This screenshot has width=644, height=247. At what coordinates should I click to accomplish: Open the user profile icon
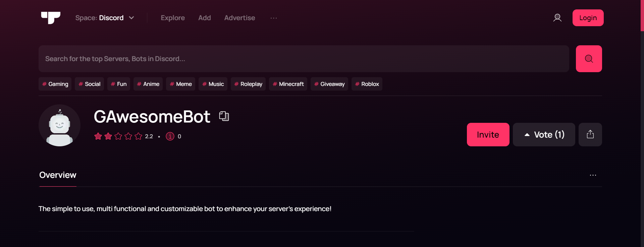point(557,18)
